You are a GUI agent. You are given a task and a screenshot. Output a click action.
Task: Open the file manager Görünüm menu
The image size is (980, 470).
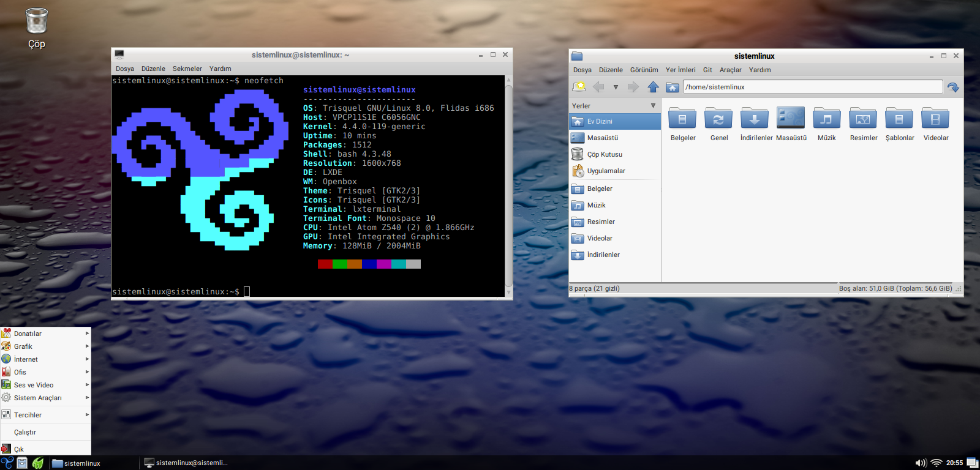click(644, 70)
